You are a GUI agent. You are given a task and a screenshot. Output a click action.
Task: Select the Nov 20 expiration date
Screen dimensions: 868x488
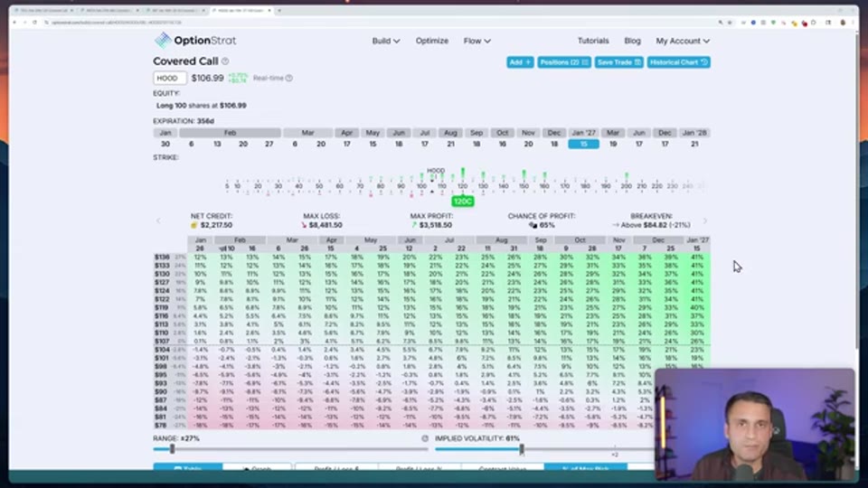pos(528,144)
